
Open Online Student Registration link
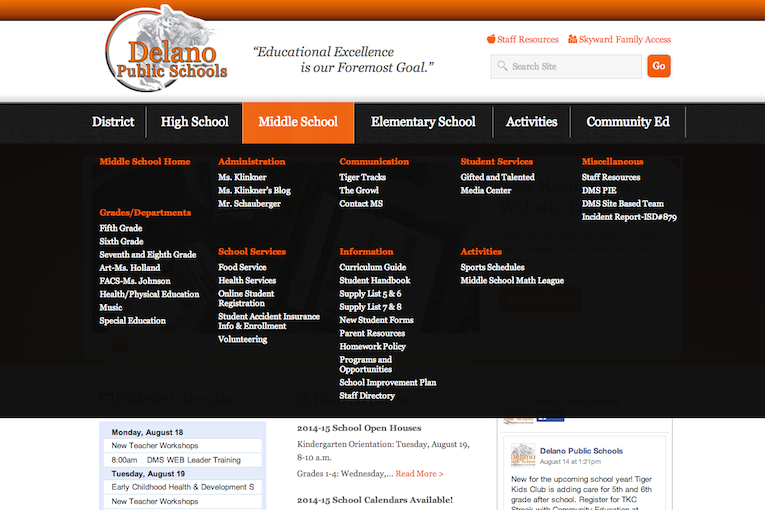[x=246, y=298]
